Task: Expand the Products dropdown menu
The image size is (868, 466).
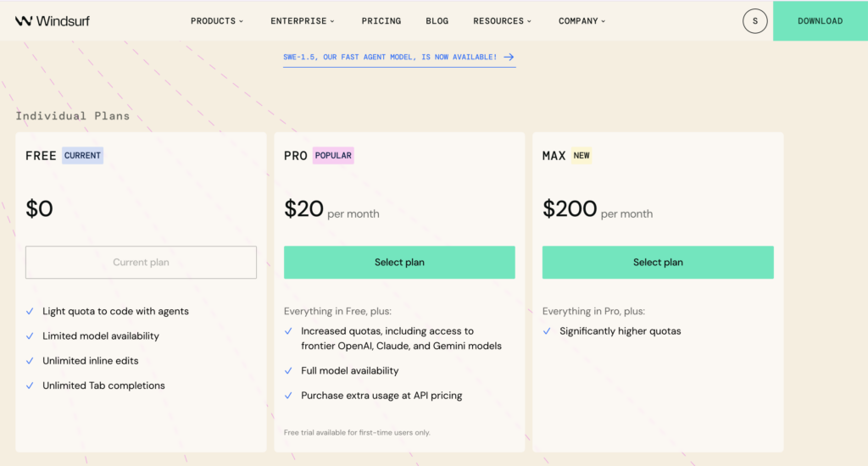Action: [217, 21]
